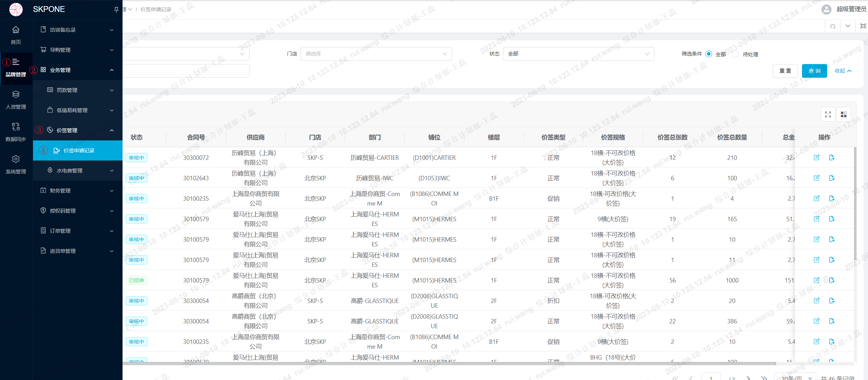Image resolution: width=868 pixels, height=380 pixels.
Task: Expand the 授权码管理 menu
Action: tap(78, 211)
